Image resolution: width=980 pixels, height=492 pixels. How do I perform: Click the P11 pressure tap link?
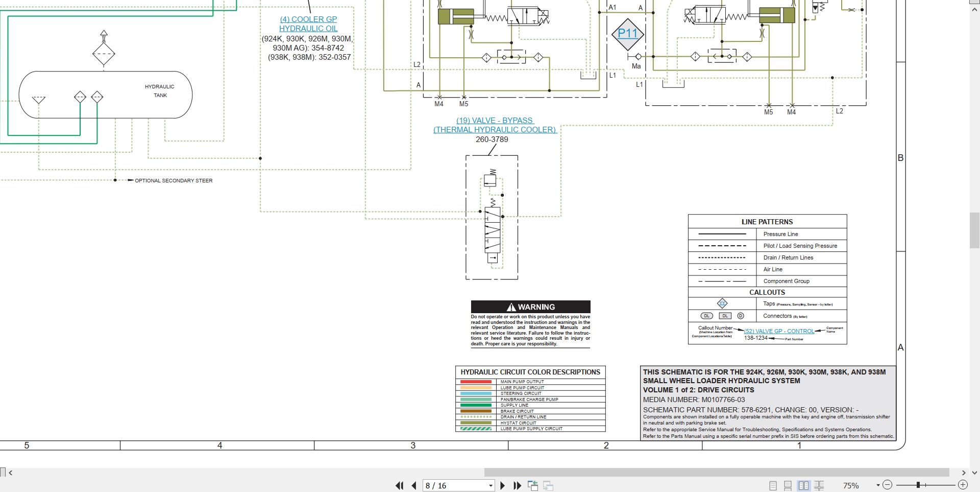(x=628, y=34)
